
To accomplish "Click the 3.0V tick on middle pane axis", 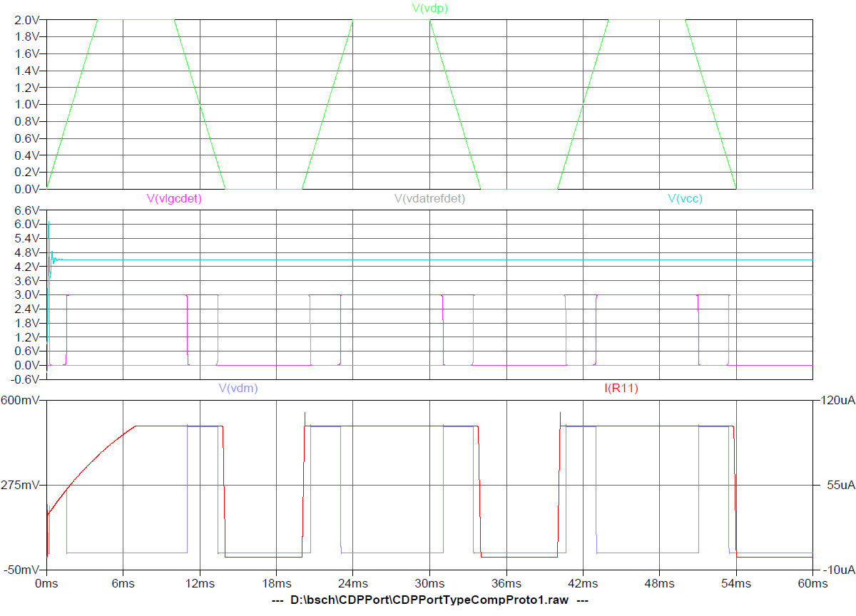I will (x=26, y=295).
